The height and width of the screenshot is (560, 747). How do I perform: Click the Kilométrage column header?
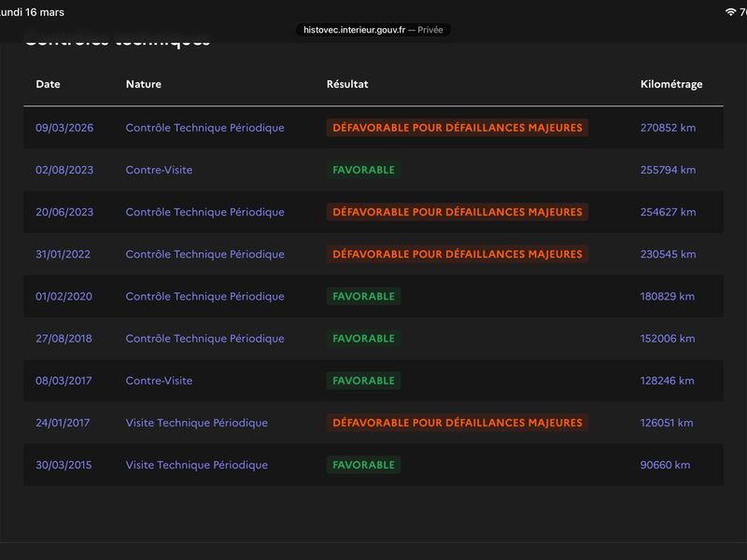(671, 84)
